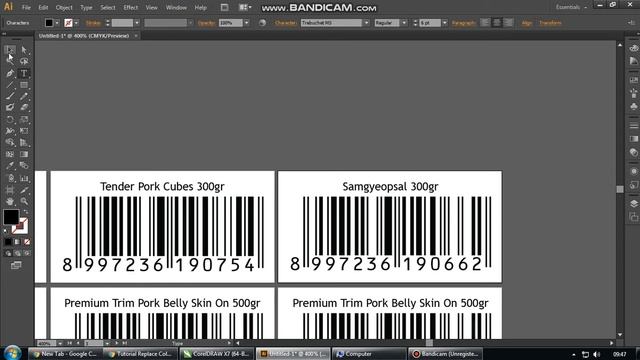Change Screen Mode at toolbox bottom

[x=16, y=265]
